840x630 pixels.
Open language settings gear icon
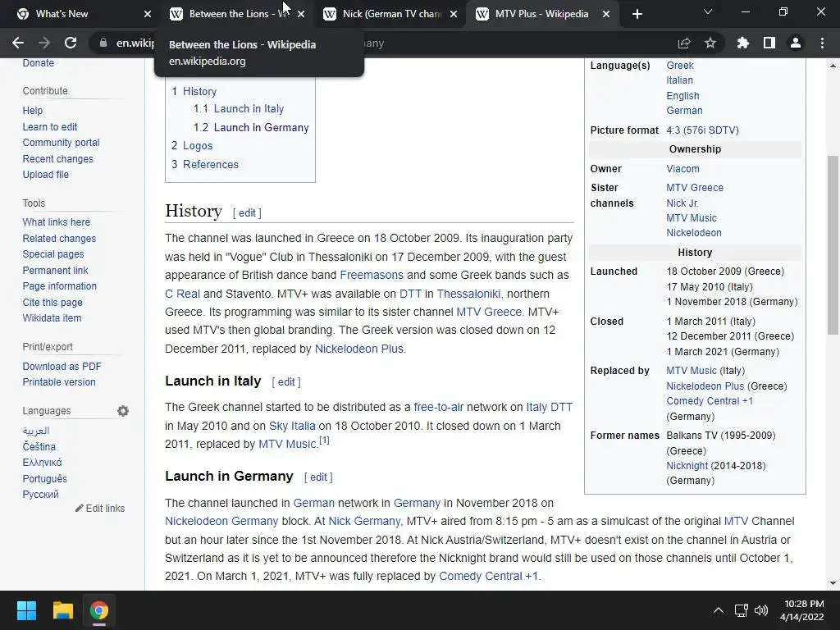pyautogui.click(x=123, y=411)
